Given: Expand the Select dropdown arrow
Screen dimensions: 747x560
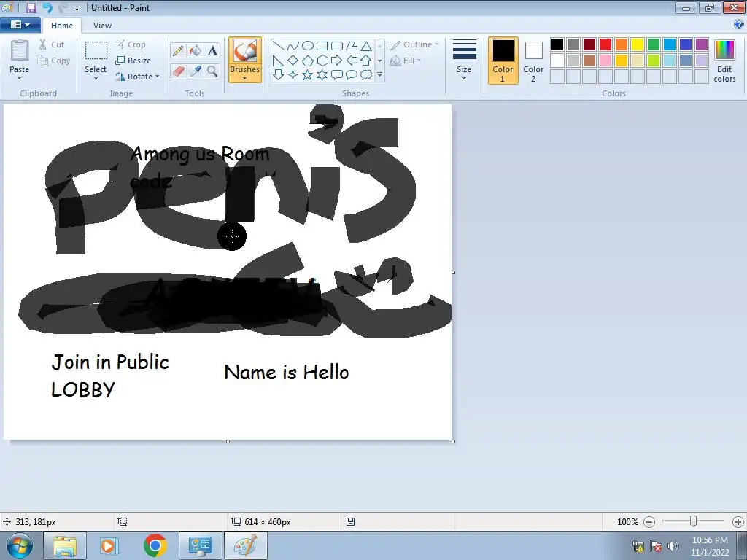Looking at the screenshot, I should (96, 79).
